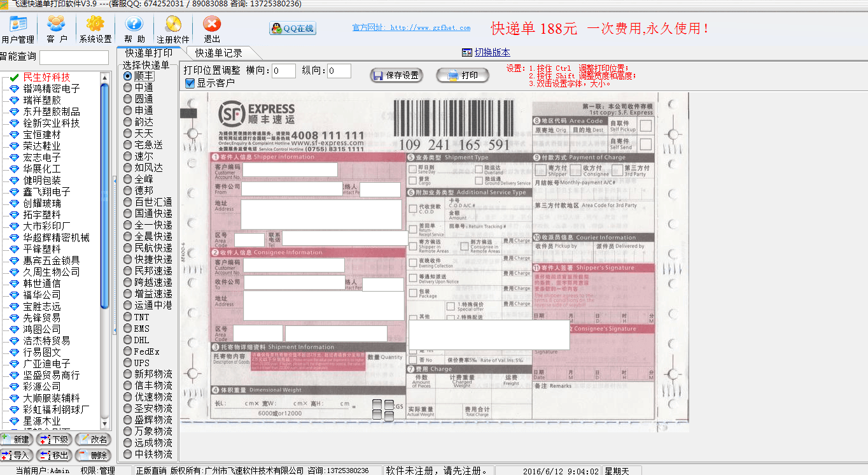Select the 新邦物流 radio button
Viewport: 868px width, 475px height.
click(x=127, y=374)
